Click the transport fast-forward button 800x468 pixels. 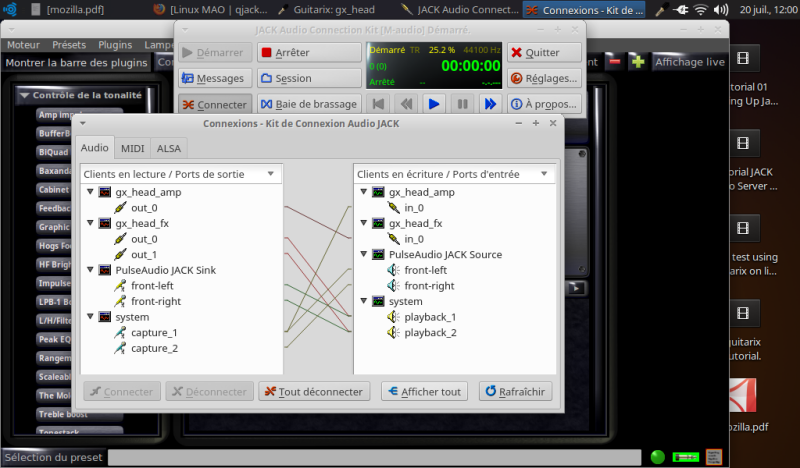490,104
